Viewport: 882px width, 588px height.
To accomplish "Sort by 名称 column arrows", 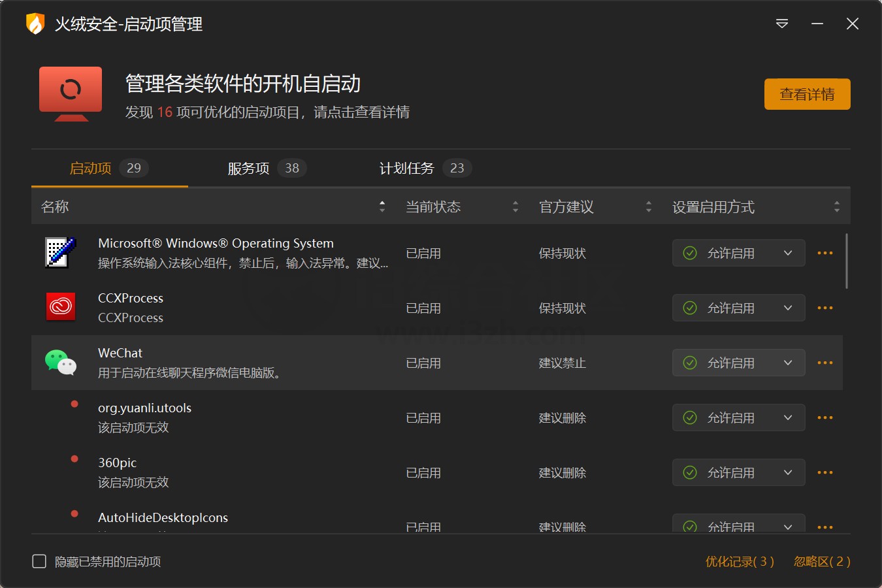I will click(382, 207).
